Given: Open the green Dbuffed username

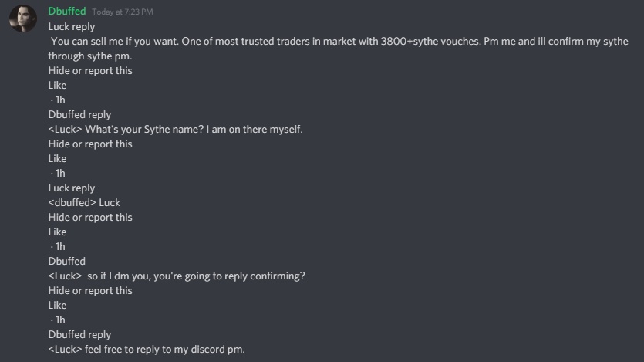Looking at the screenshot, I should point(67,11).
